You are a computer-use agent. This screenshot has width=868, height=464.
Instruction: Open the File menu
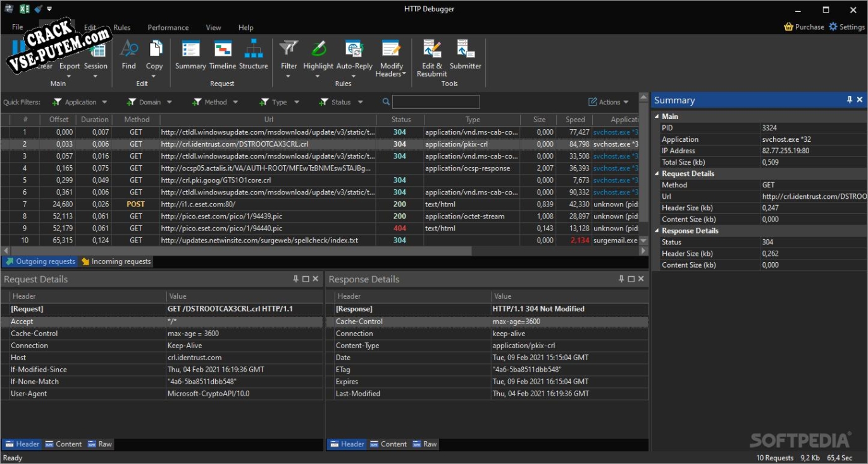[17, 27]
